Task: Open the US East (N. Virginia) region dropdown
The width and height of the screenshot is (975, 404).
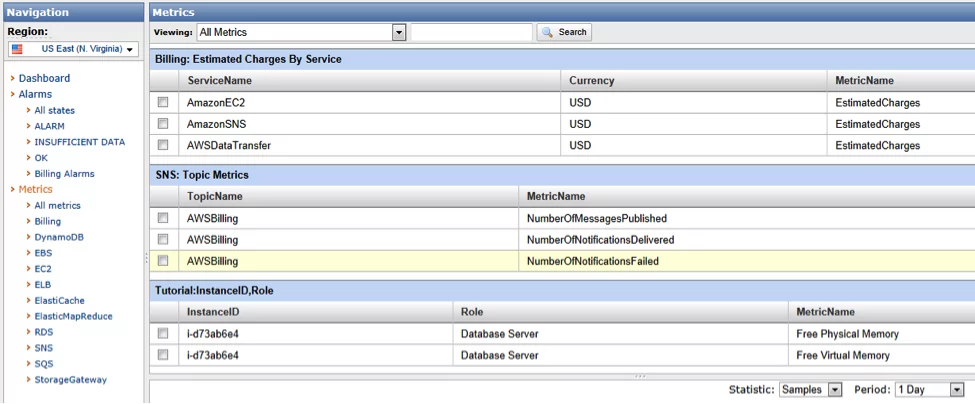Action: coord(73,49)
